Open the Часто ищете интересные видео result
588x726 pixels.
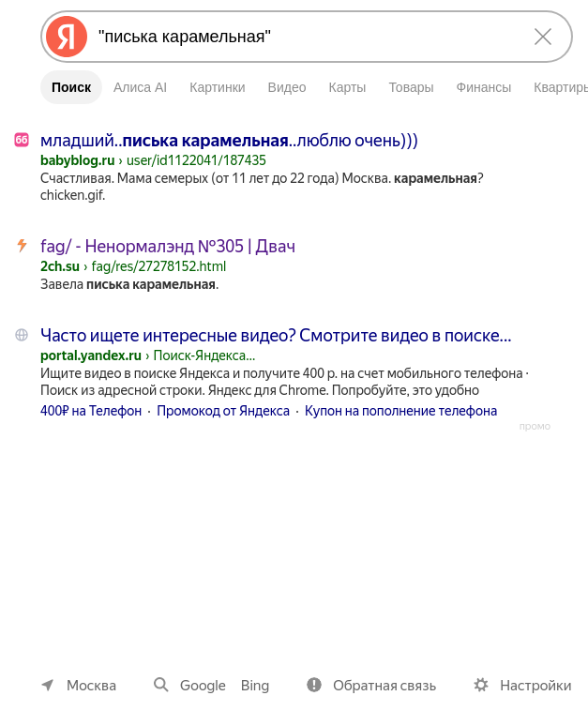276,335
